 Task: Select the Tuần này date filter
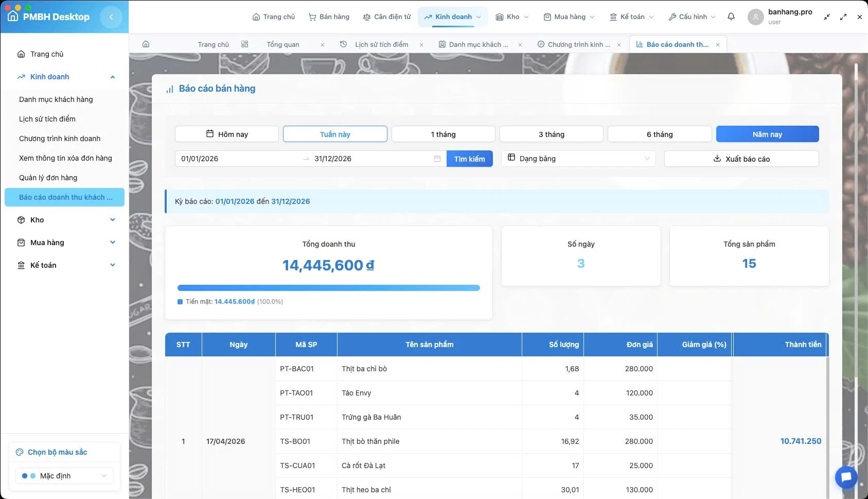click(335, 134)
